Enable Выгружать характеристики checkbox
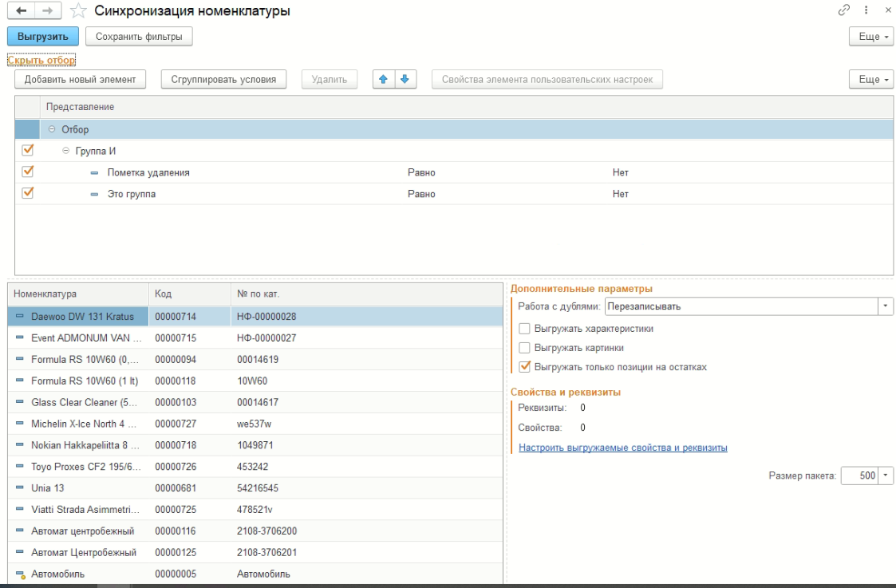This screenshot has width=896, height=588. pyautogui.click(x=524, y=329)
